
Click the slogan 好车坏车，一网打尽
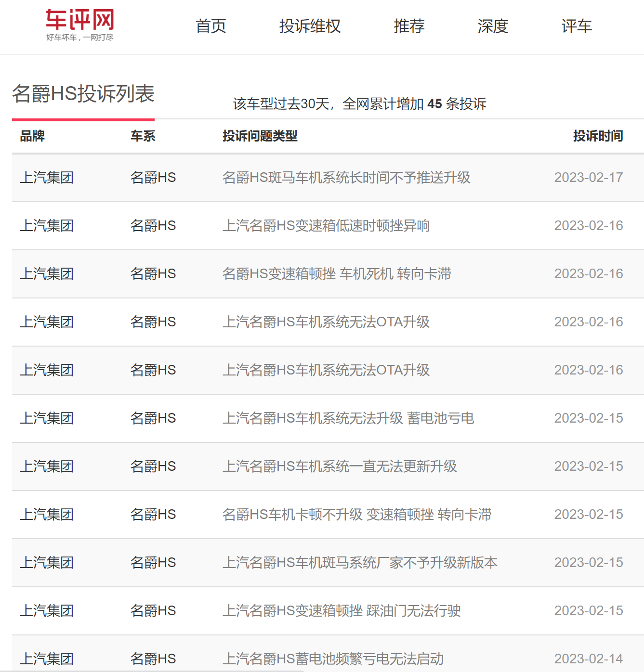point(80,38)
